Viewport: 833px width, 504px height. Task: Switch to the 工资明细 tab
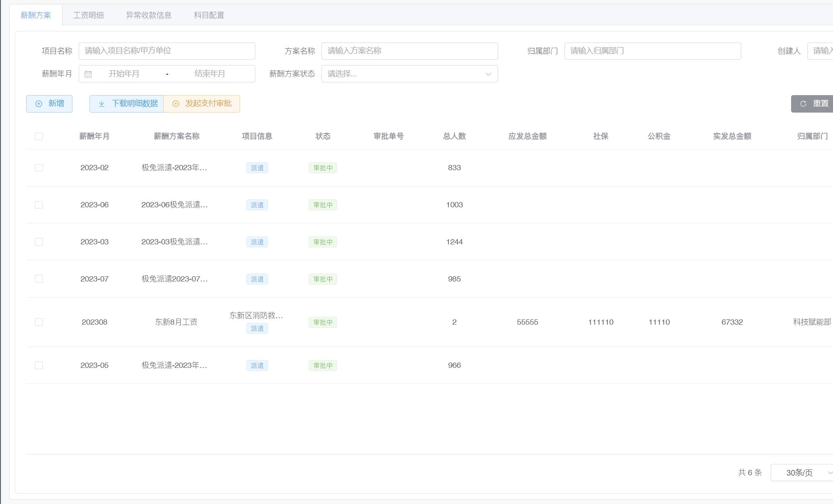(89, 15)
